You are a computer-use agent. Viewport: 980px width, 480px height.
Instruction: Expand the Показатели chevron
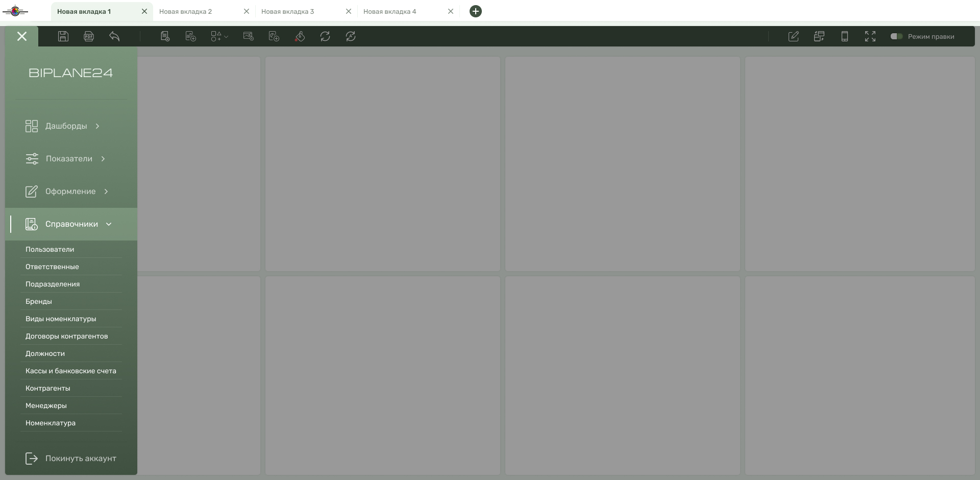[x=103, y=159]
